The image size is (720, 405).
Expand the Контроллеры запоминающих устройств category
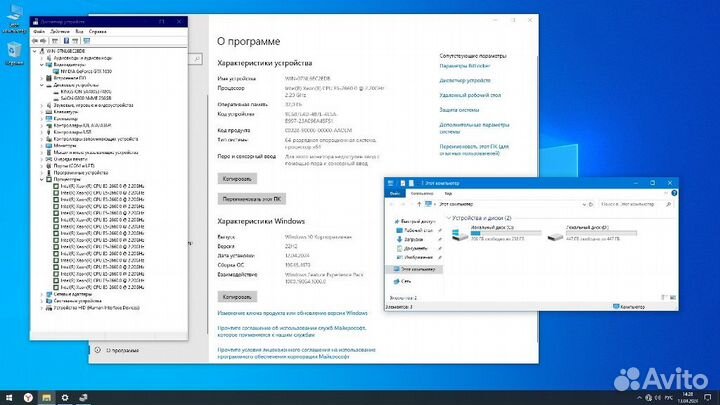pyautogui.click(x=42, y=139)
